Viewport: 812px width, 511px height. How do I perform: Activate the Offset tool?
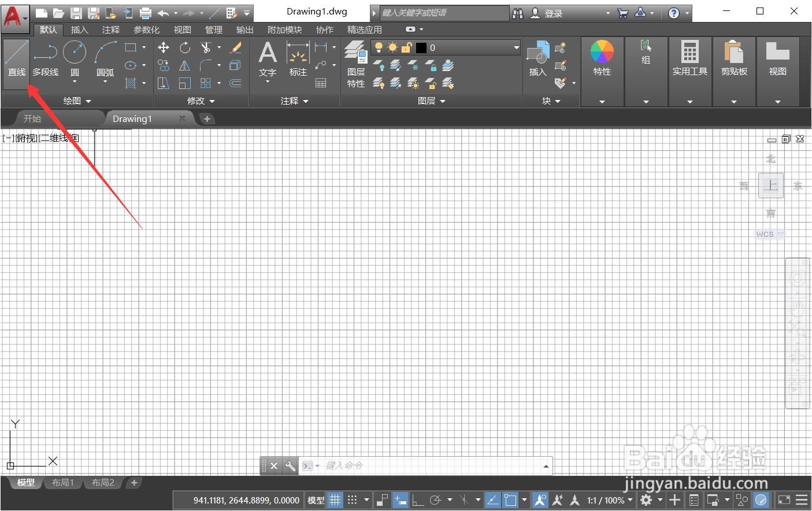tap(236, 83)
